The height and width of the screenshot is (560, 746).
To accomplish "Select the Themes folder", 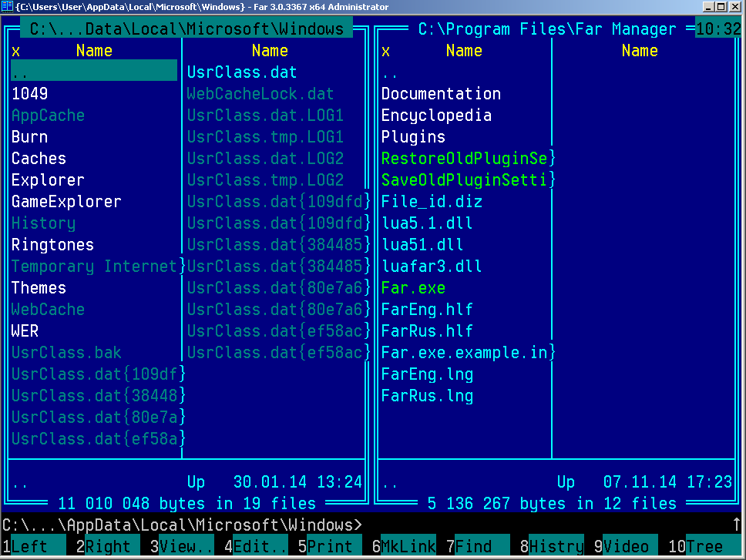I will (x=39, y=288).
